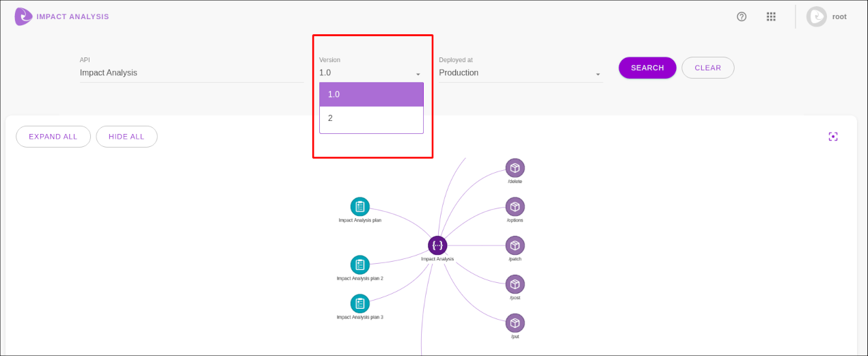Select the /post resource node icon

(x=515, y=284)
